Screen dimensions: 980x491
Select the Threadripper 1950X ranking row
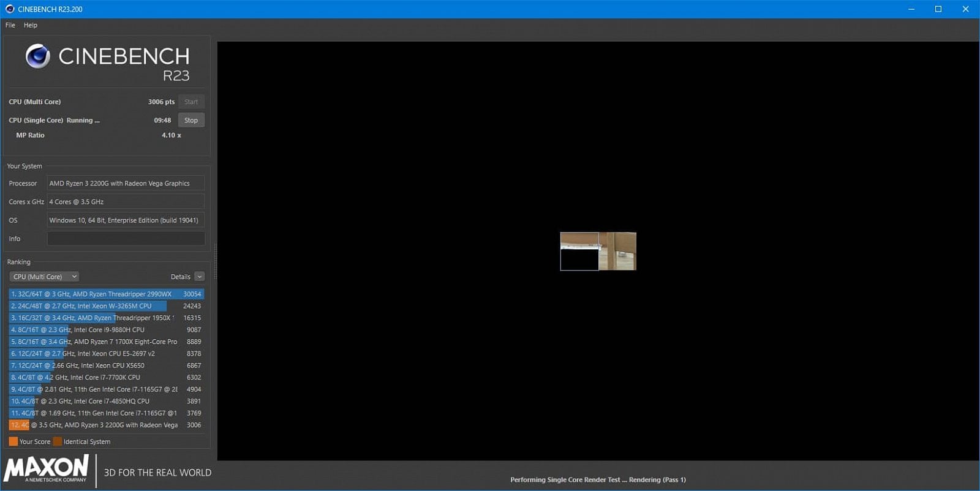click(106, 318)
